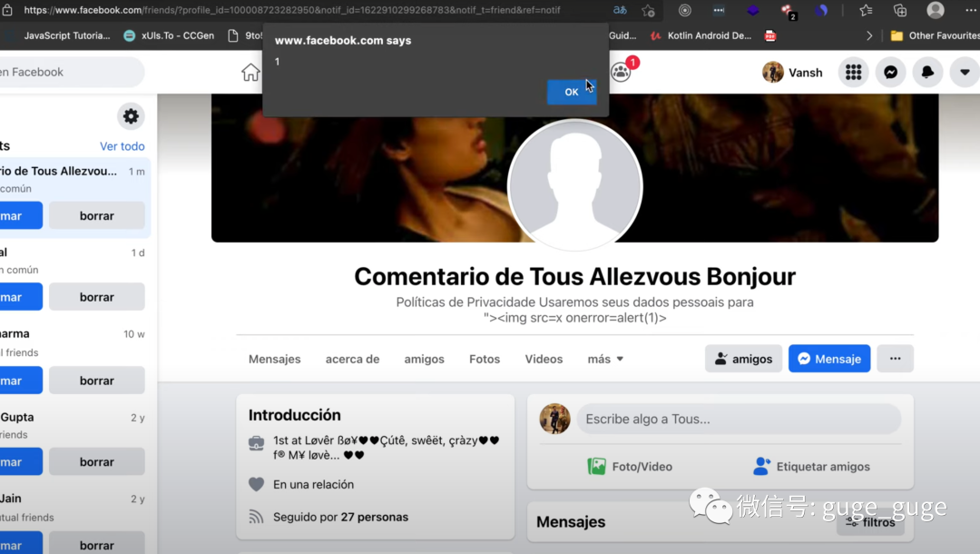Open browser collections icon

[900, 10]
